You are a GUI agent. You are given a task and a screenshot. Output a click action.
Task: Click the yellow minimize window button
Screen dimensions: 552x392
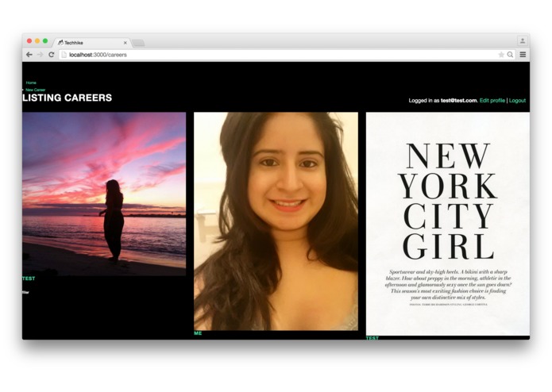coord(37,41)
